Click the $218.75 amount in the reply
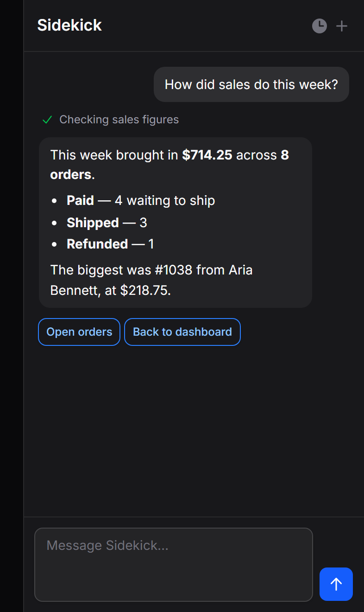The height and width of the screenshot is (612, 364). tap(145, 291)
